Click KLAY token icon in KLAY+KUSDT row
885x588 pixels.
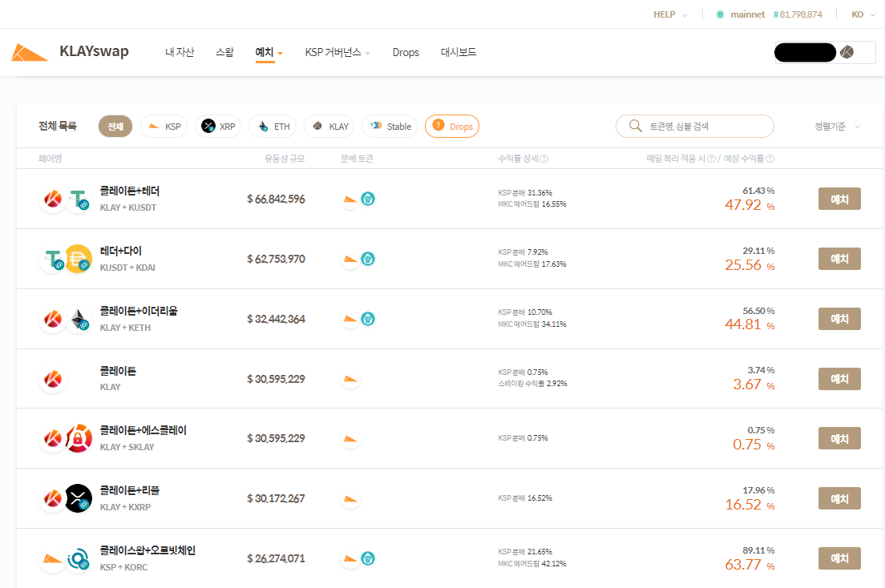(53, 199)
